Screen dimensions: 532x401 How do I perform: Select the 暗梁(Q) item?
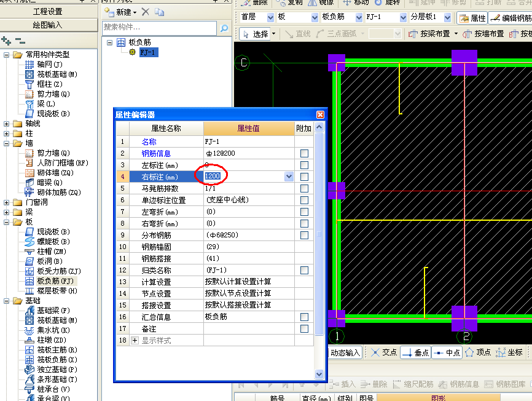(50, 183)
